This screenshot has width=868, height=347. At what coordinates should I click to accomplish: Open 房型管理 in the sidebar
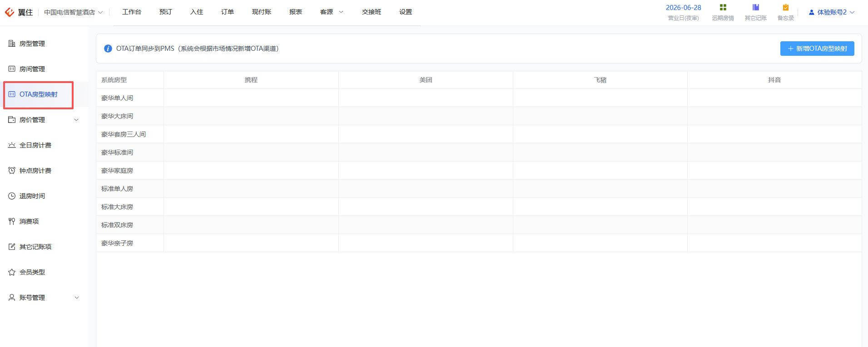pos(32,44)
